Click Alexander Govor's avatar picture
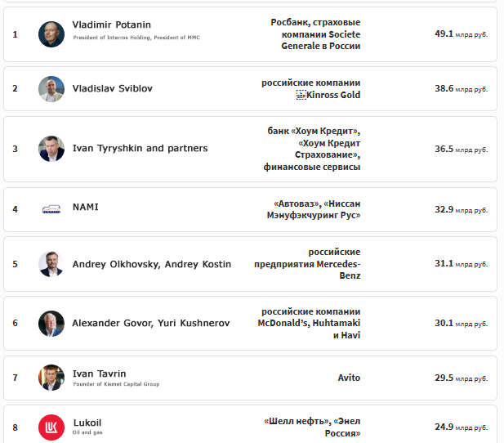Viewport: 504px width, 443px height. tap(51, 324)
